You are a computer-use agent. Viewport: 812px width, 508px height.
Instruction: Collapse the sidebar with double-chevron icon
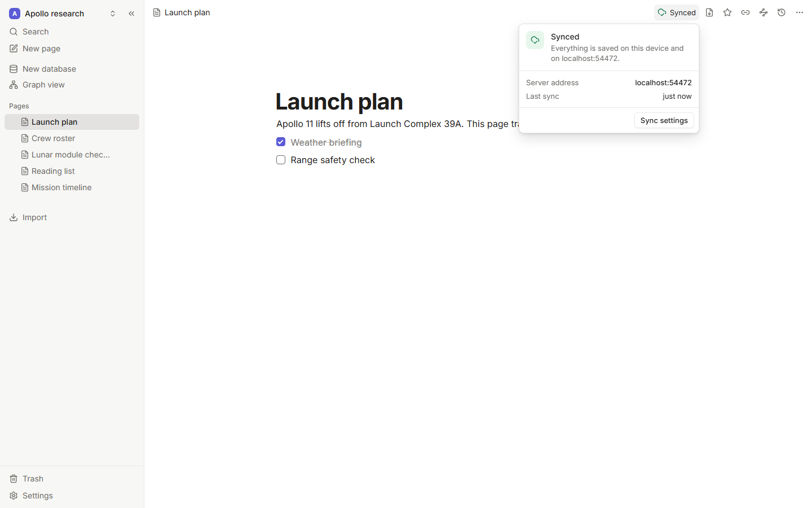point(131,14)
